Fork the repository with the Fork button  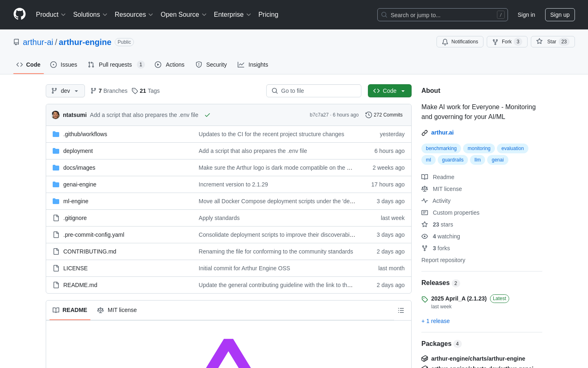[507, 42]
